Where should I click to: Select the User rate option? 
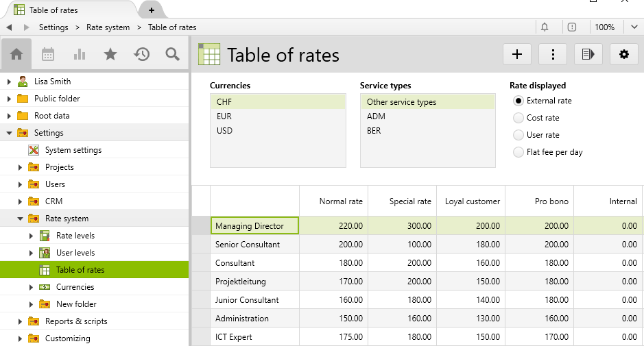tap(518, 135)
